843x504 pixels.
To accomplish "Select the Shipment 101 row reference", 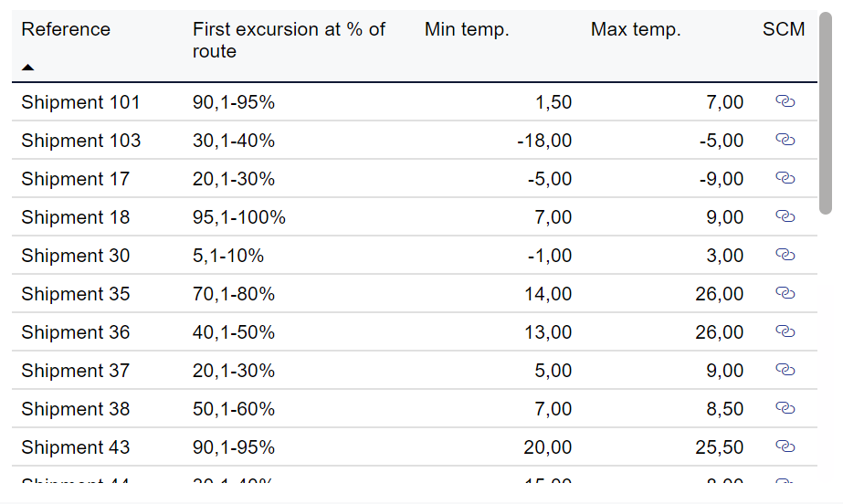I will click(80, 102).
